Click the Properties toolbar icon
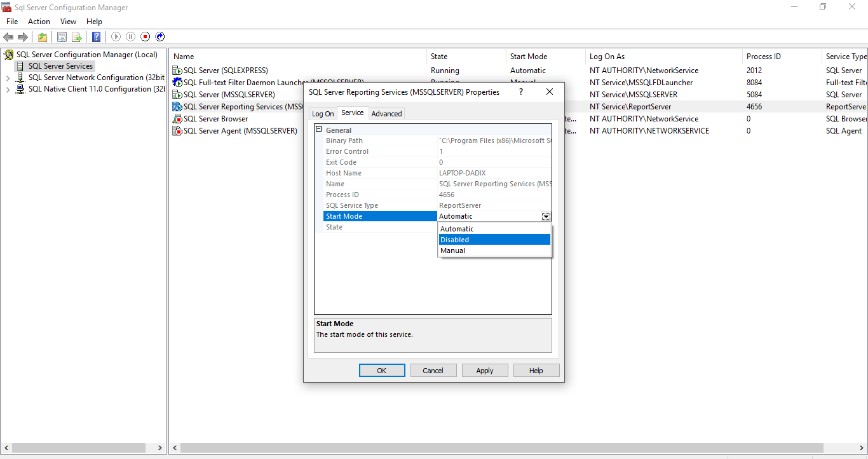This screenshot has height=459, width=868. [62, 37]
